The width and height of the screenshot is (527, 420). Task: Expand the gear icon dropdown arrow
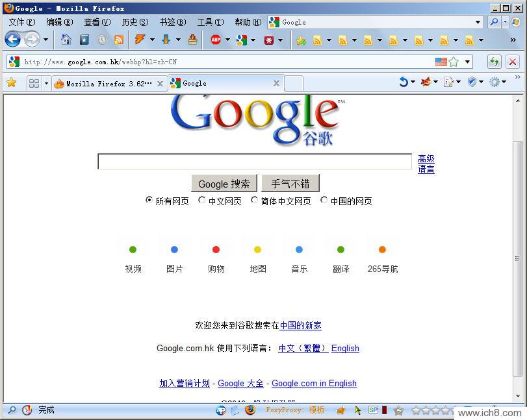(504, 82)
